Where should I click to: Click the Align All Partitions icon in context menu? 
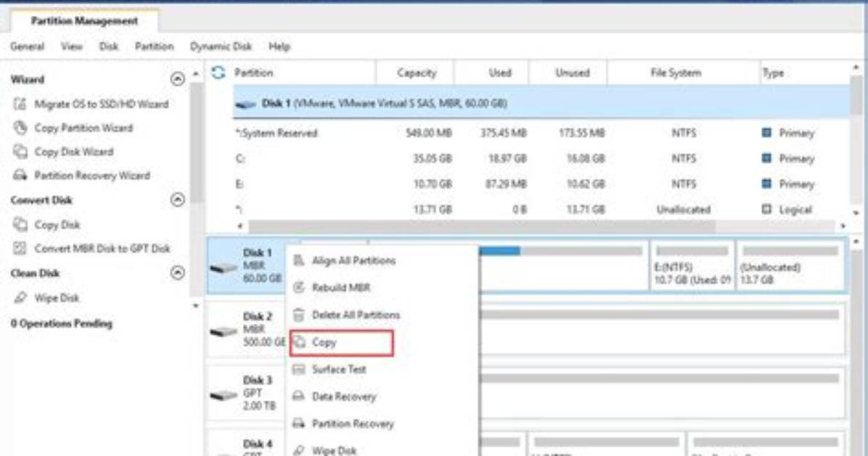299,261
